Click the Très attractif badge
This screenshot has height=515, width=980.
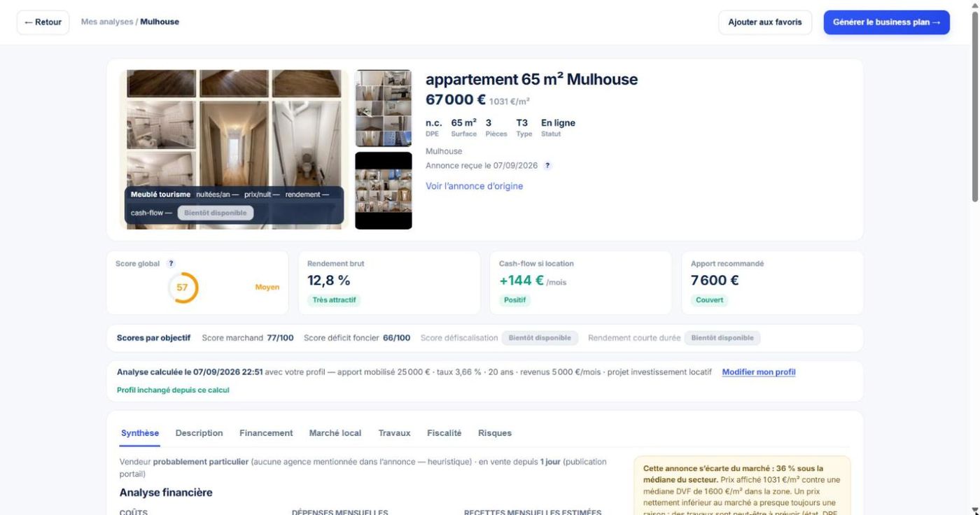[x=334, y=300]
